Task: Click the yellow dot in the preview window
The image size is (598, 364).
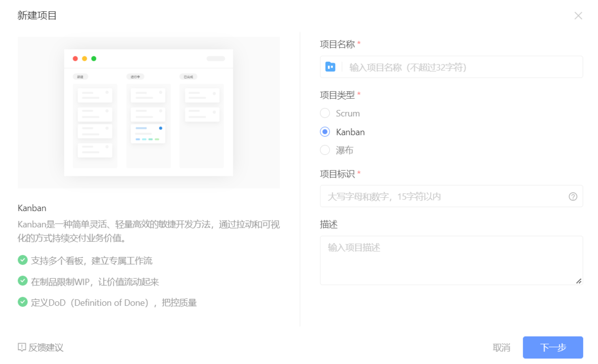Action: (x=84, y=58)
